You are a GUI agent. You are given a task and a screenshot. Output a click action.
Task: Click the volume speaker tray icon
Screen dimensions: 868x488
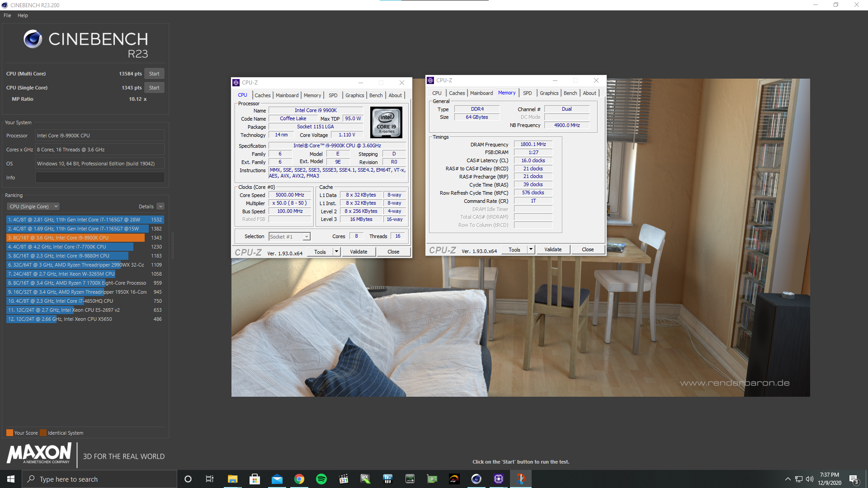(810, 479)
